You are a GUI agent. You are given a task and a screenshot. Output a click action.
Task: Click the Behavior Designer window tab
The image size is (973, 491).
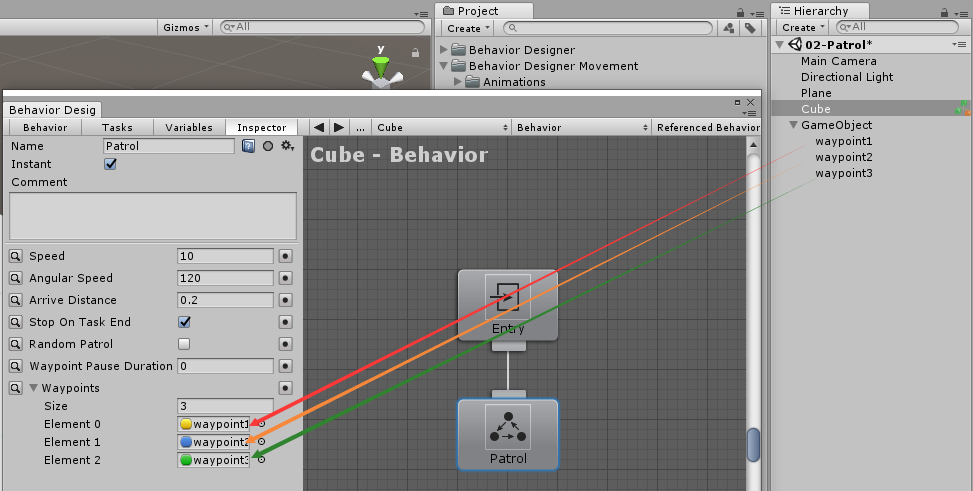tap(52, 110)
